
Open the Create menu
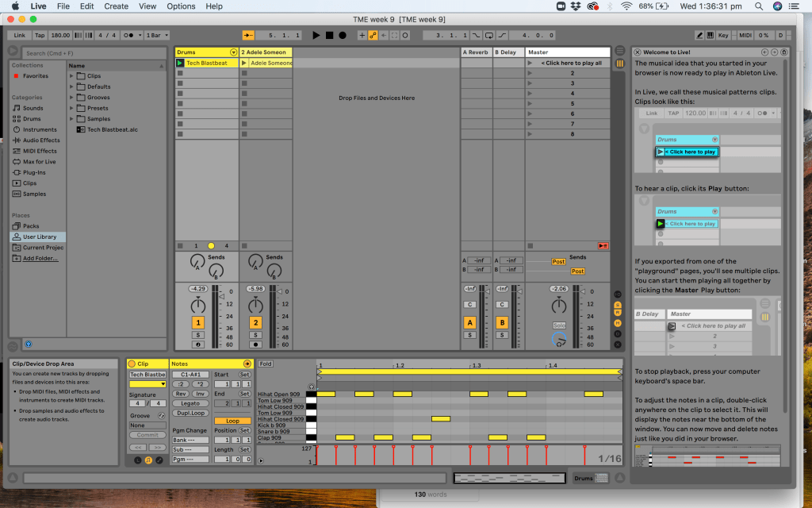click(116, 6)
